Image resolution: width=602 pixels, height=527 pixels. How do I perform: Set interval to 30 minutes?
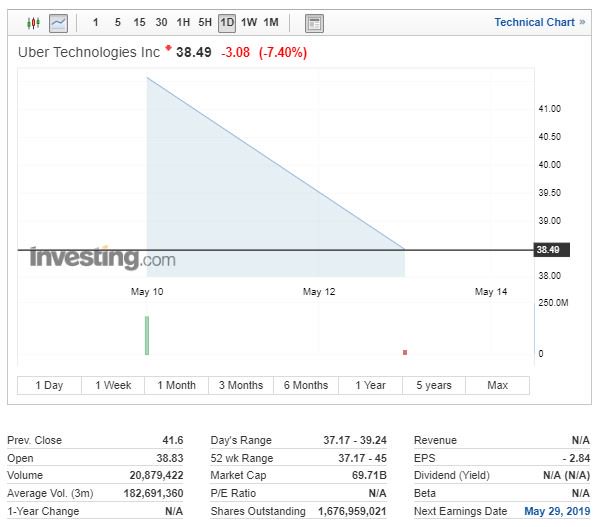tap(161, 22)
